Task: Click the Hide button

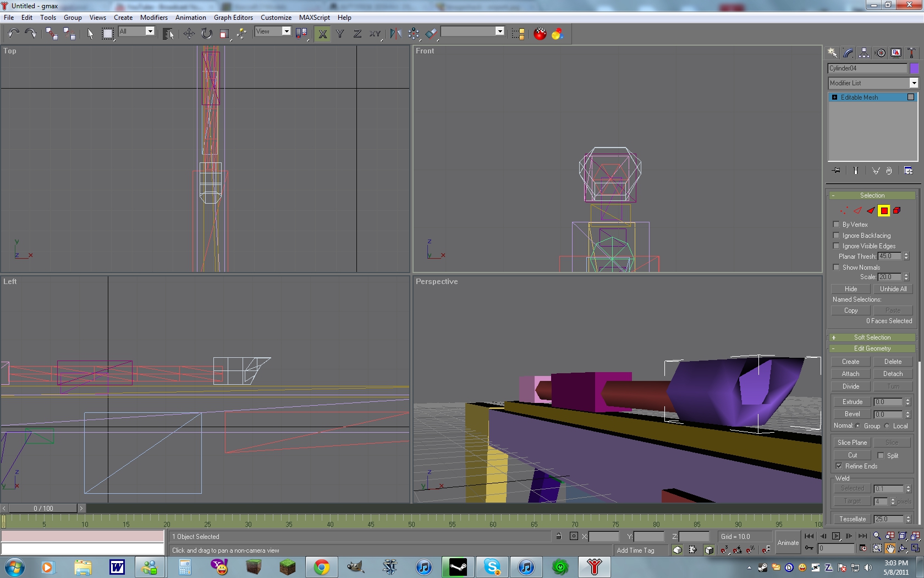Action: click(x=851, y=289)
